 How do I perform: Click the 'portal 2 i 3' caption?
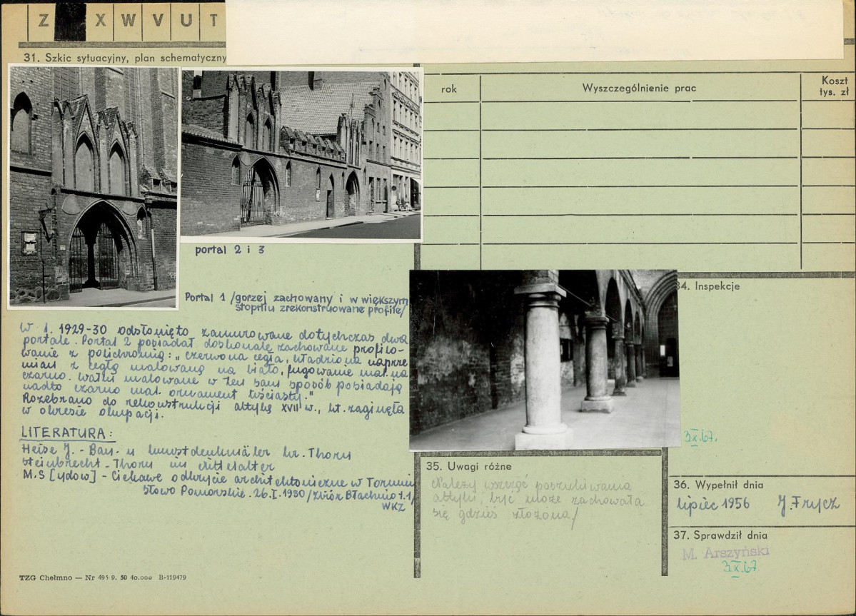coord(230,251)
